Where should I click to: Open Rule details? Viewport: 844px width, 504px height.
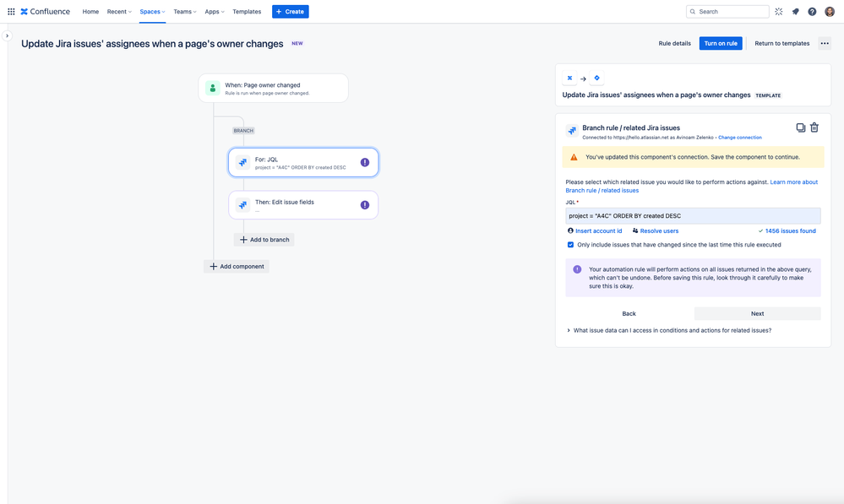(674, 44)
